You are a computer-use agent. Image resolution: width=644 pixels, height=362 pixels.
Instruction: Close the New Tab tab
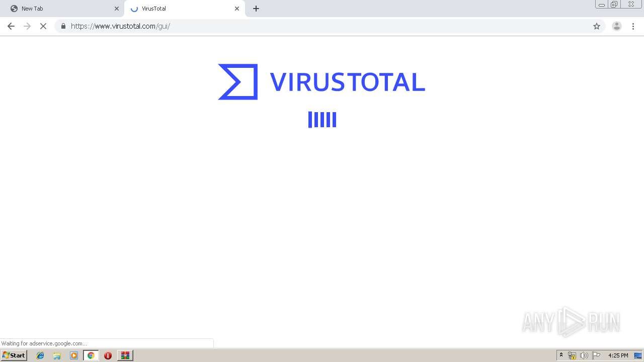[x=116, y=9]
